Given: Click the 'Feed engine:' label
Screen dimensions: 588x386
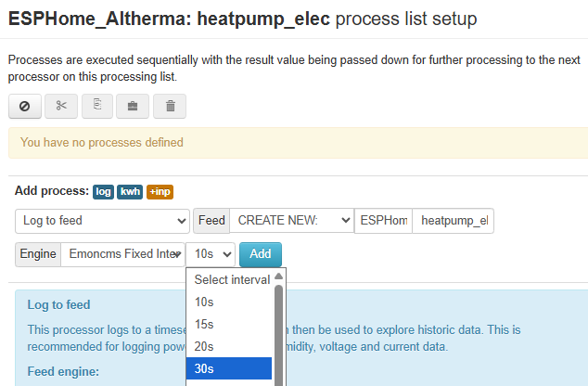Looking at the screenshot, I should click(x=63, y=371).
